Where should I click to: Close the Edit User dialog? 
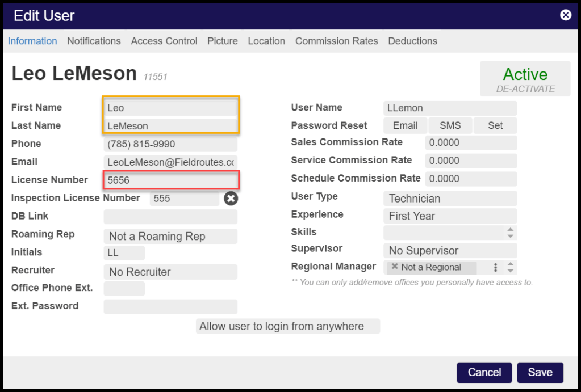[x=565, y=15]
